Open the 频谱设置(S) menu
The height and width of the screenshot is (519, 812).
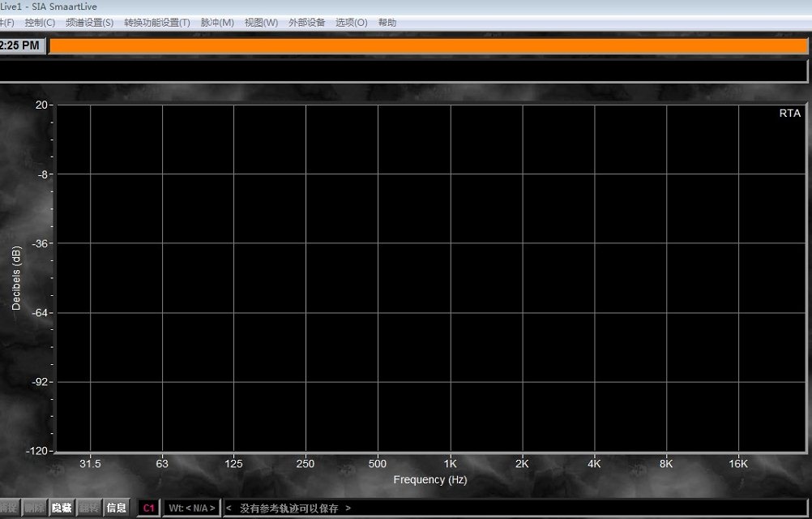pos(89,23)
